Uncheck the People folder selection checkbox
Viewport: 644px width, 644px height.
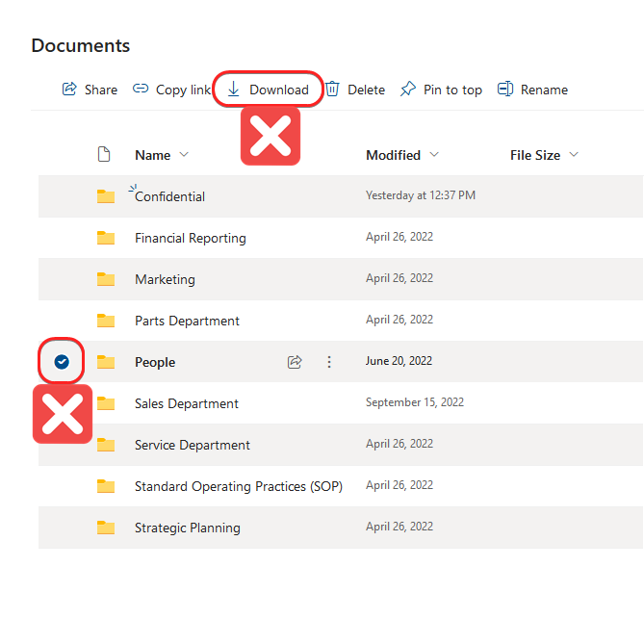[62, 362]
